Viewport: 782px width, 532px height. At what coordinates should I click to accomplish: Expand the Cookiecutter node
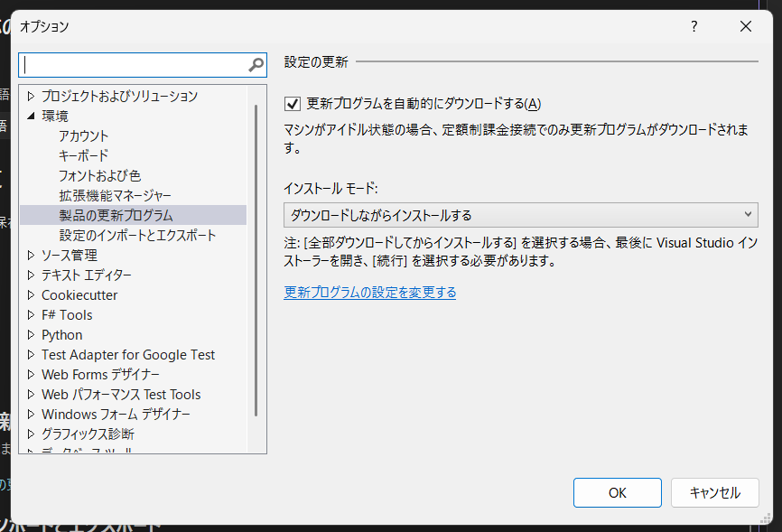tap(31, 295)
